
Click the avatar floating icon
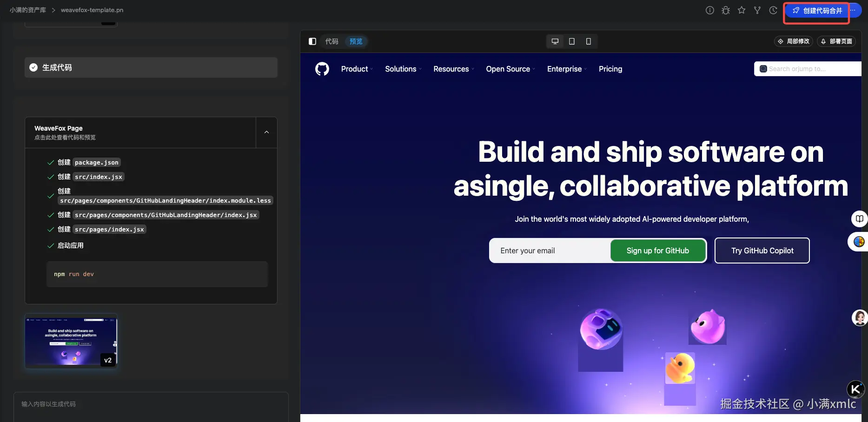(860, 318)
